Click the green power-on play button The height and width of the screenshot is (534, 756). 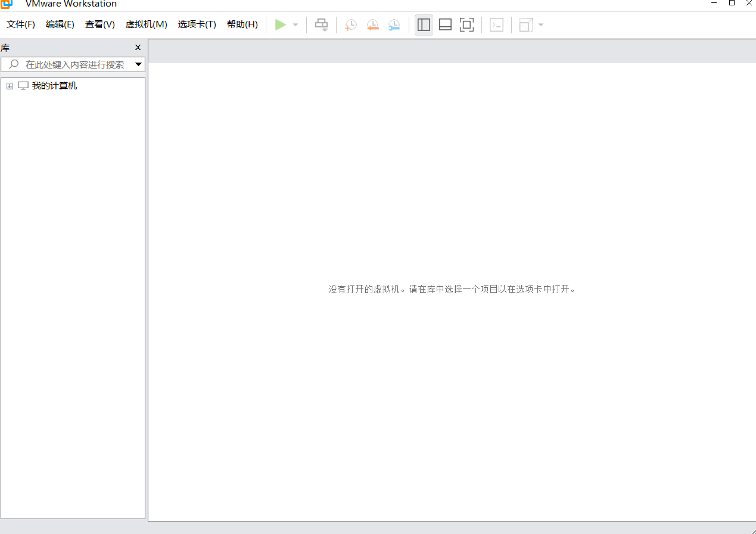280,25
